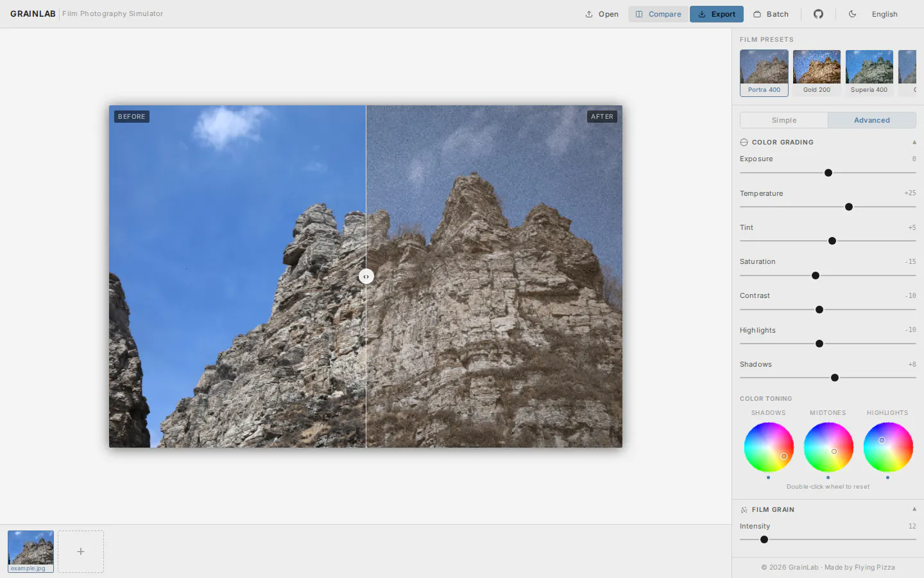
Task: Click the Saturation slider handle
Action: [x=816, y=276]
